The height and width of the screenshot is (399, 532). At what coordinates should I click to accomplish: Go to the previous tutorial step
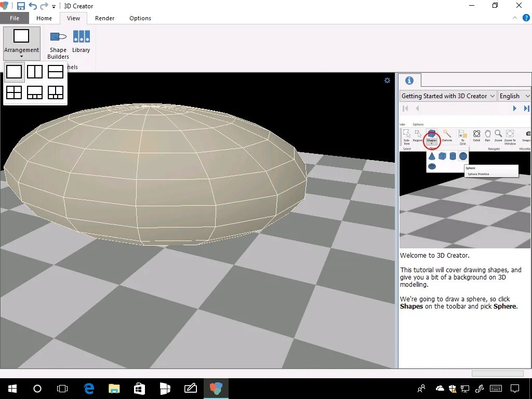[417, 108]
